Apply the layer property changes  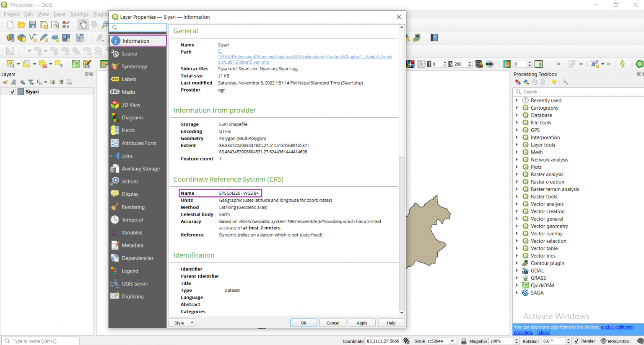coord(362,322)
